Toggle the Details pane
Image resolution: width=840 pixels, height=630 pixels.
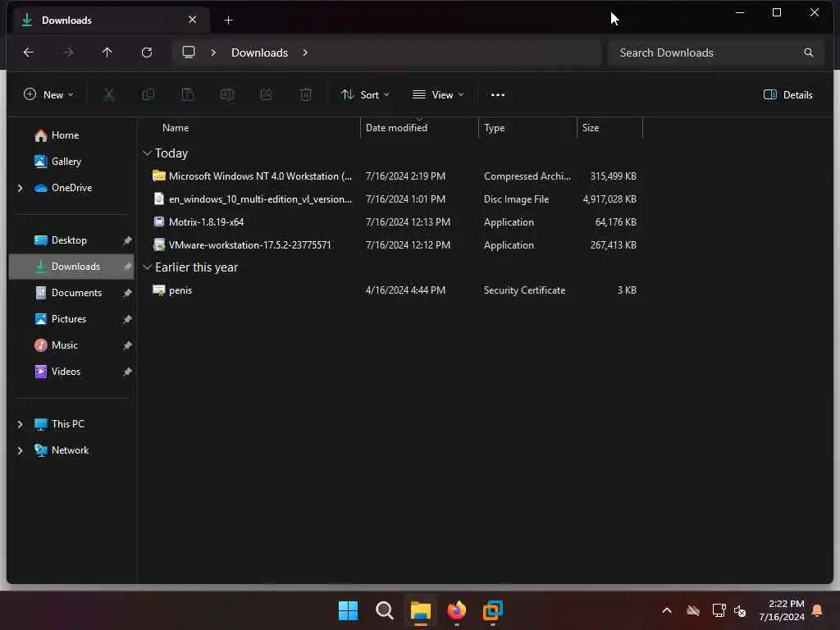788,95
